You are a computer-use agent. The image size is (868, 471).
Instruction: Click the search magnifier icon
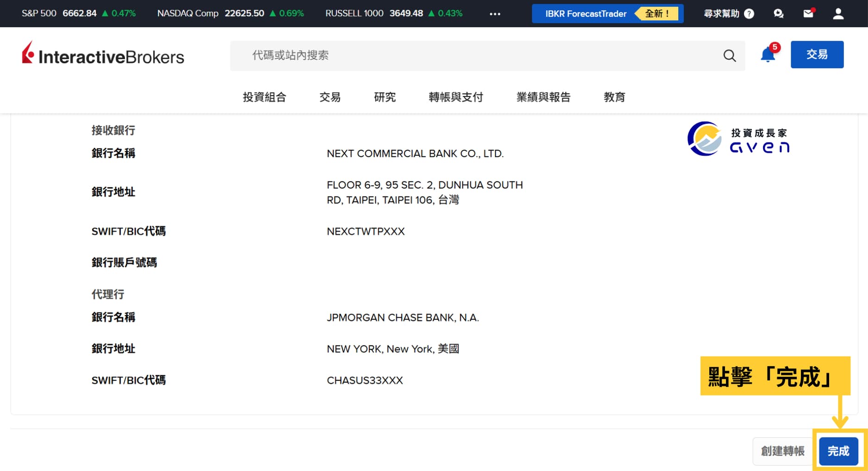729,56
